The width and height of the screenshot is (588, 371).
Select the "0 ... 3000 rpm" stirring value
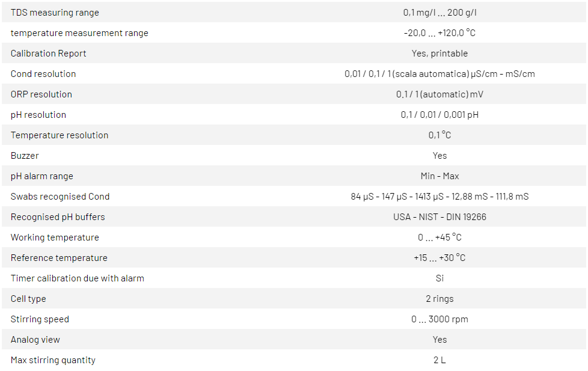(439, 319)
